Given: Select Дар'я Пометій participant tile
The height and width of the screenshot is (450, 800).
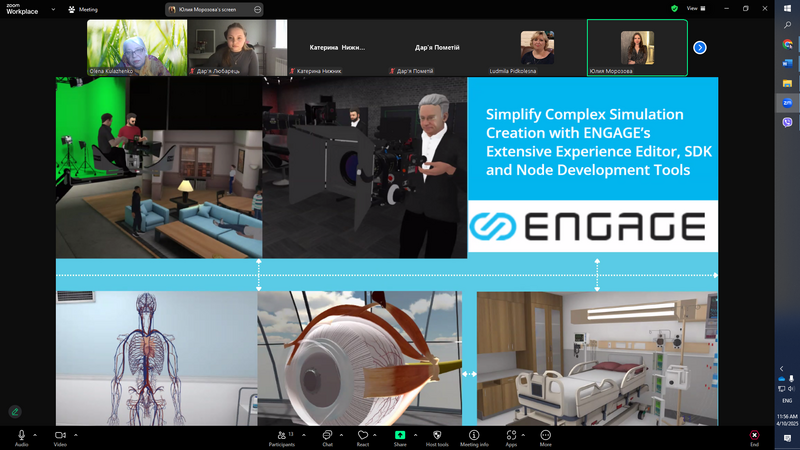Looking at the screenshot, I should 437,47.
